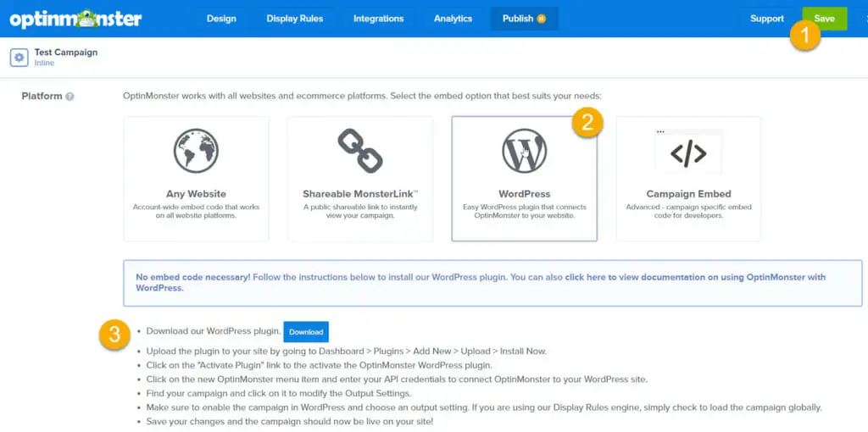Click the OptinMonster logo
Image resolution: width=868 pixels, height=432 pixels.
click(75, 19)
